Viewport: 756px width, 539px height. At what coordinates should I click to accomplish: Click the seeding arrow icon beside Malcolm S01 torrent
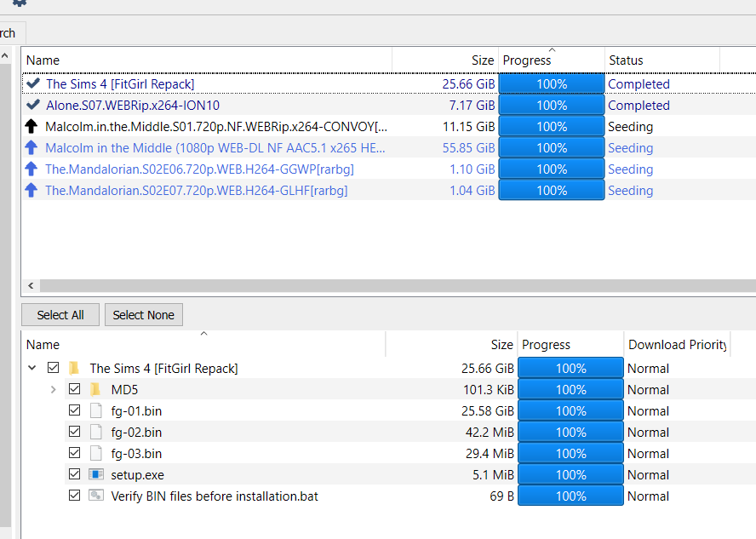pos(32,126)
